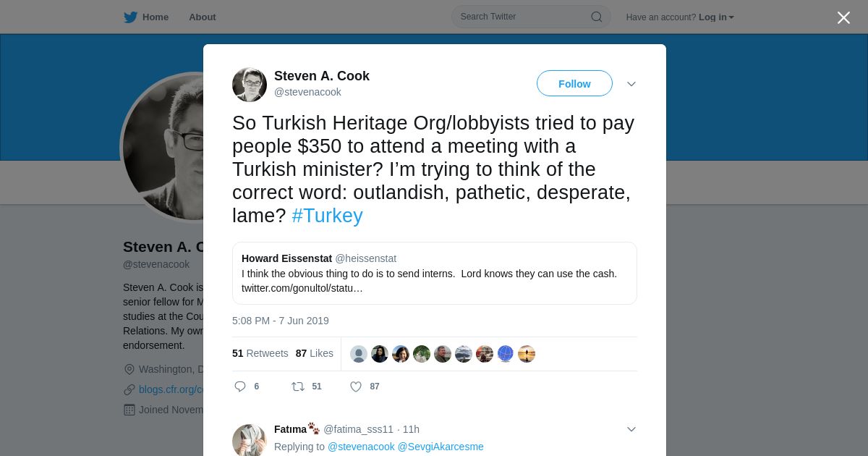Viewport: 868px width, 456px height.
Task: Expand the tweet options chevron next to Follow
Action: 631,84
